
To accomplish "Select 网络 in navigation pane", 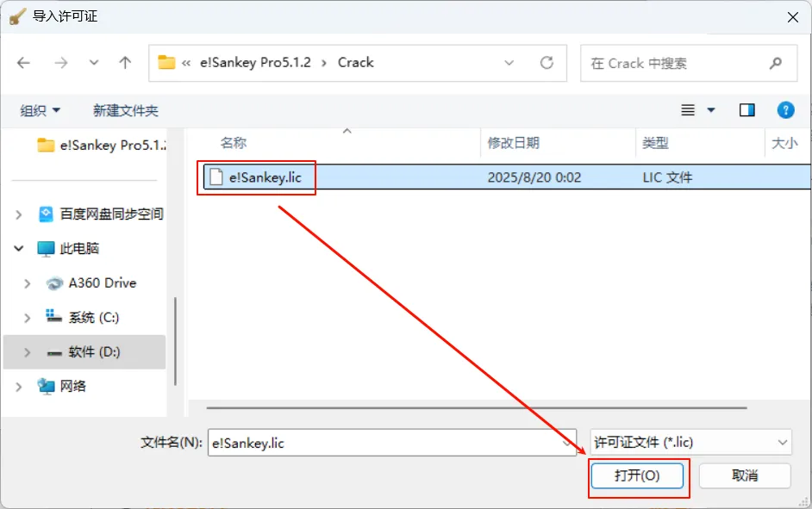I will 61,387.
